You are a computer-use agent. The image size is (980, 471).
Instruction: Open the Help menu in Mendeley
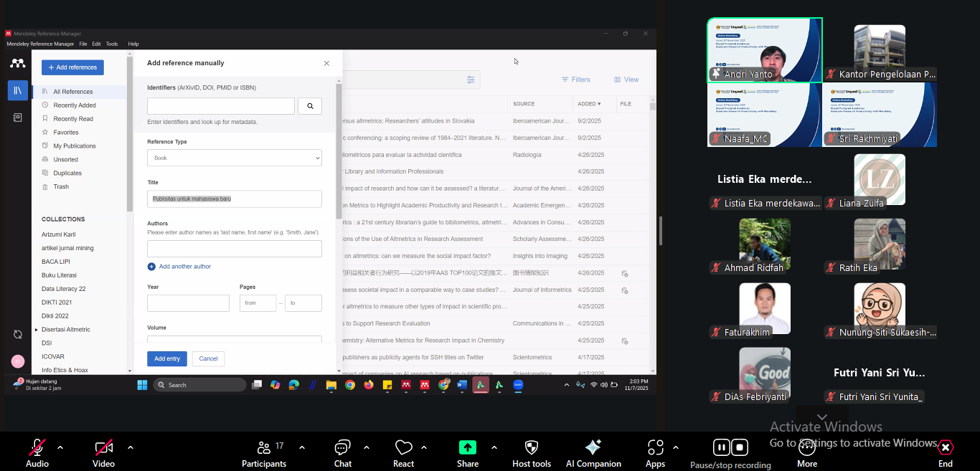(133, 44)
